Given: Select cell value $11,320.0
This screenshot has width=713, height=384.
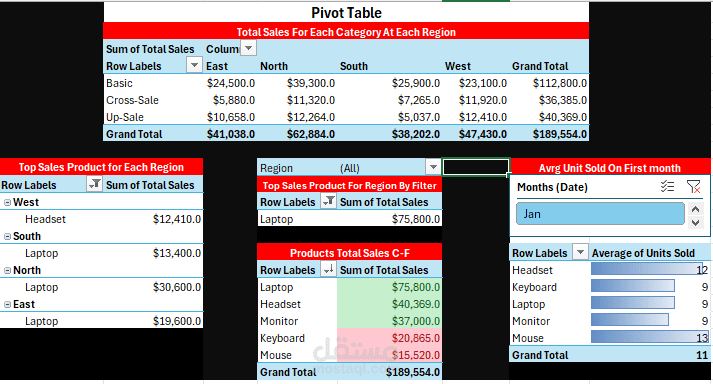Looking at the screenshot, I should coord(311,100).
